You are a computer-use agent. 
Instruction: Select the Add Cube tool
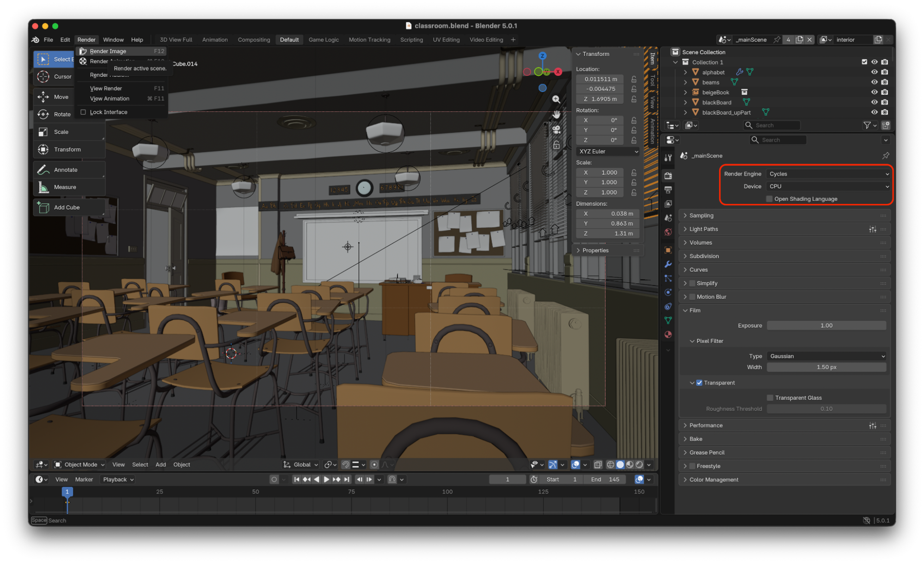pyautogui.click(x=67, y=208)
